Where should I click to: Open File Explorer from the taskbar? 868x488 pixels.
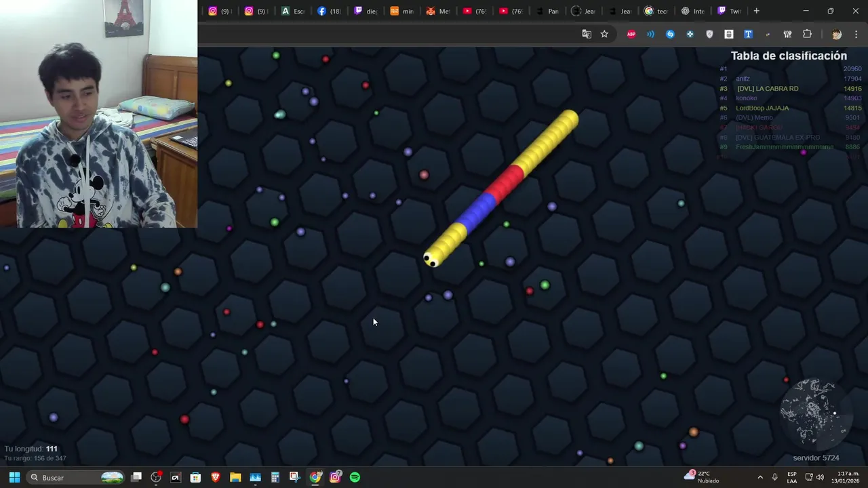tap(235, 477)
